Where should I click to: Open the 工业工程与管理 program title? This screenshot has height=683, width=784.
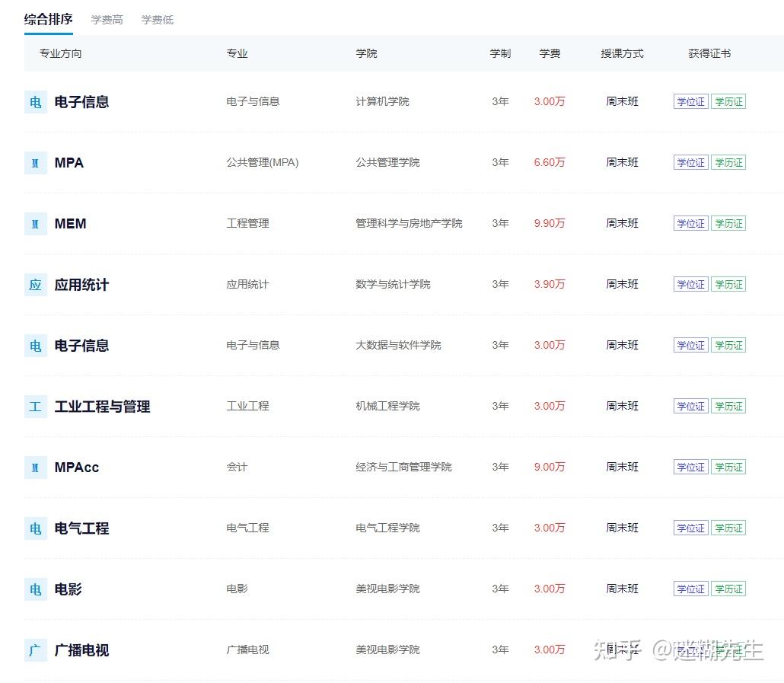[102, 407]
